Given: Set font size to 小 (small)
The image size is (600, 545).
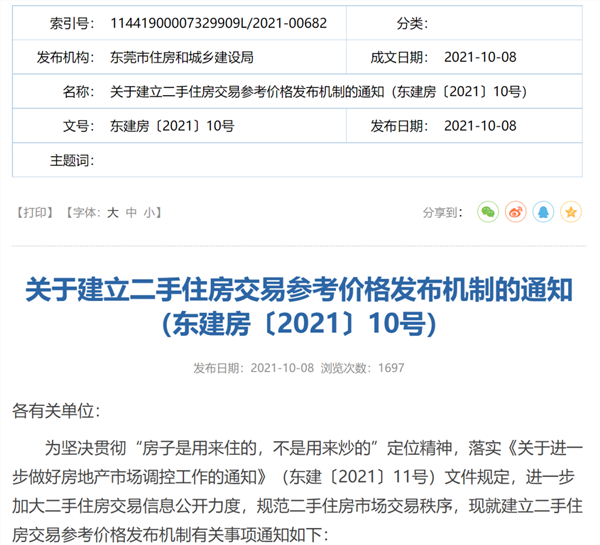Looking at the screenshot, I should click(x=149, y=212).
